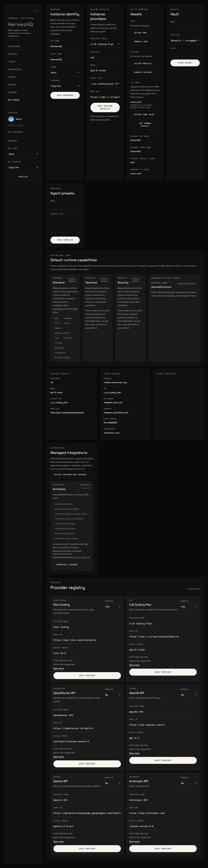Save the OpenAI API provider
208x868 pixels.
coord(163,760)
